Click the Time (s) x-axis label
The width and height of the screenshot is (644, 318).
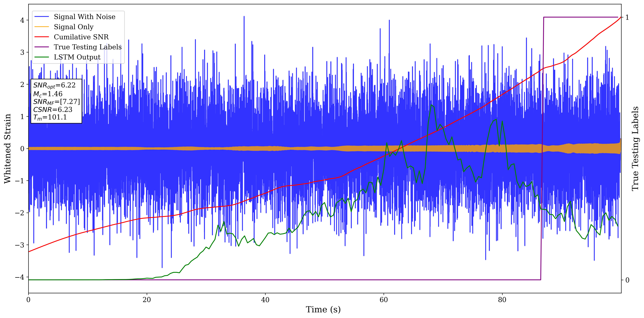pyautogui.click(x=323, y=309)
